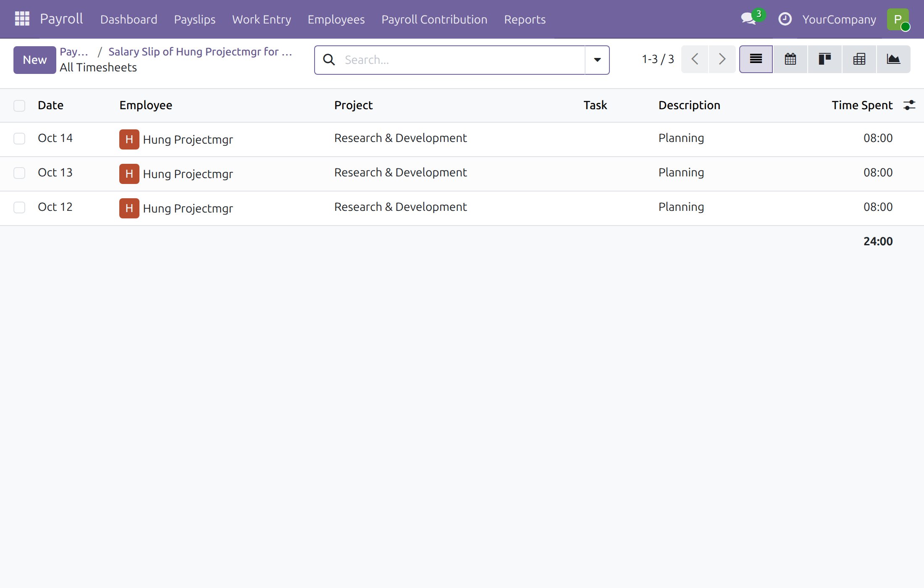The height and width of the screenshot is (588, 924).
Task: Click Planning description in Oct 13 row
Action: [x=681, y=173]
